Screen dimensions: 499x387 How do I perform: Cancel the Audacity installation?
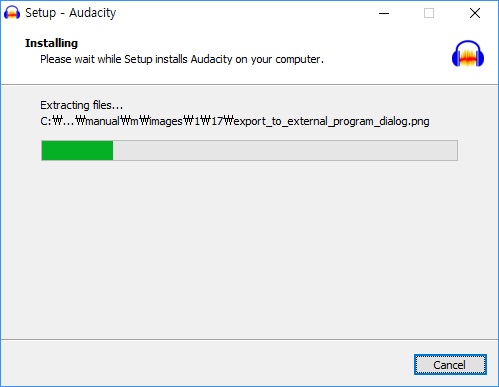pos(450,365)
